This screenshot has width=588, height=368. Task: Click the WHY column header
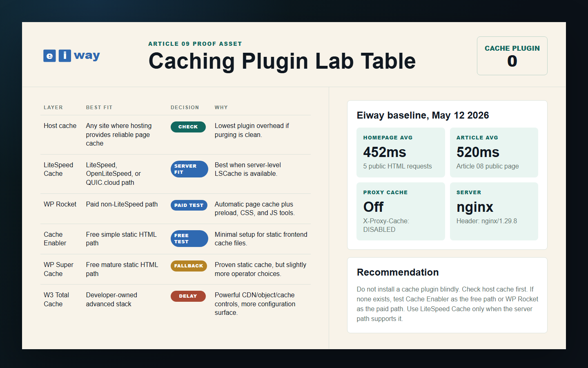[x=221, y=108]
